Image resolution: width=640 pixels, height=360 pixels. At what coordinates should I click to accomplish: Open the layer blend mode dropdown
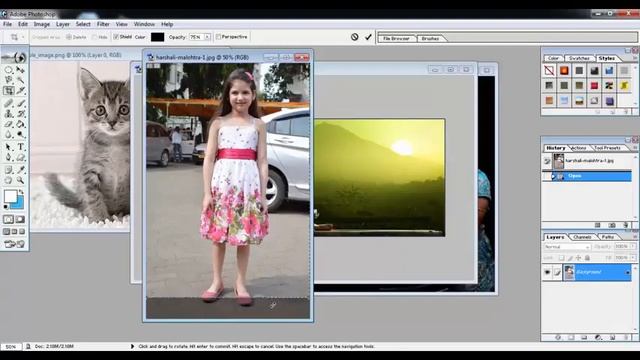567,247
